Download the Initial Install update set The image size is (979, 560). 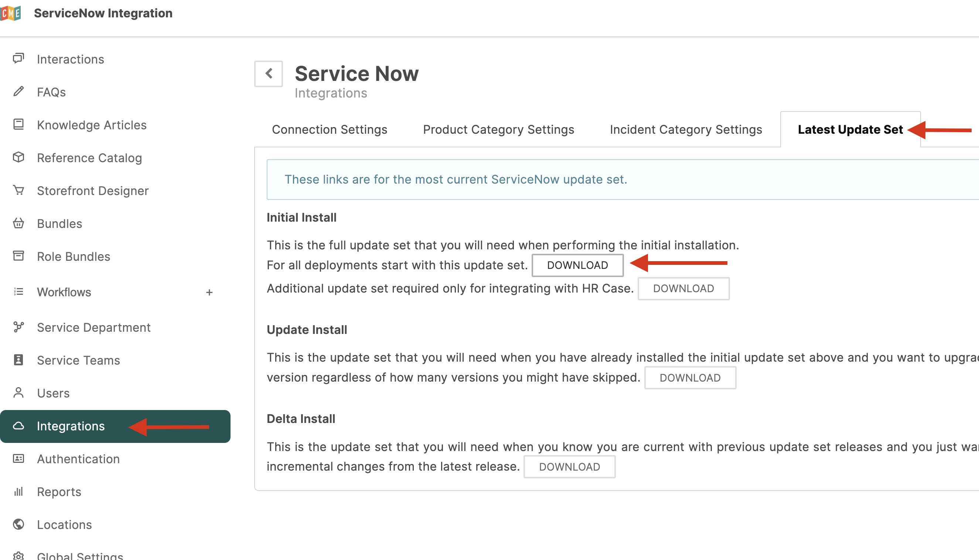[x=577, y=265]
